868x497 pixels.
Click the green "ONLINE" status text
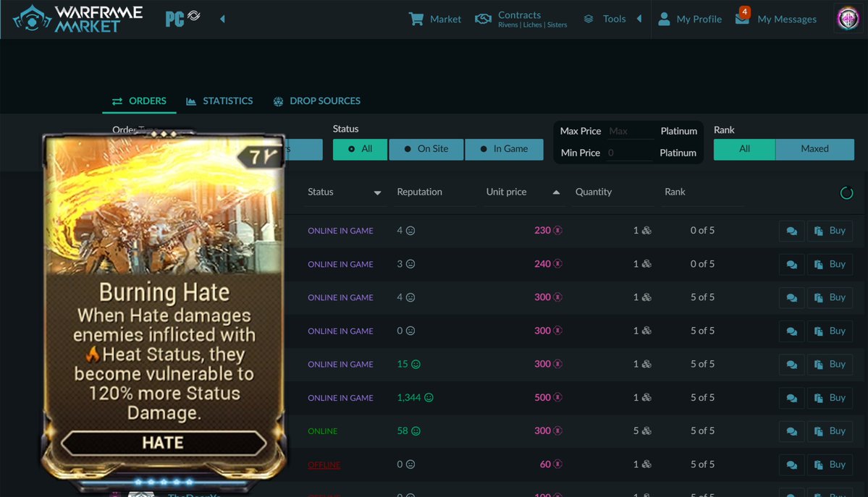pyautogui.click(x=322, y=431)
